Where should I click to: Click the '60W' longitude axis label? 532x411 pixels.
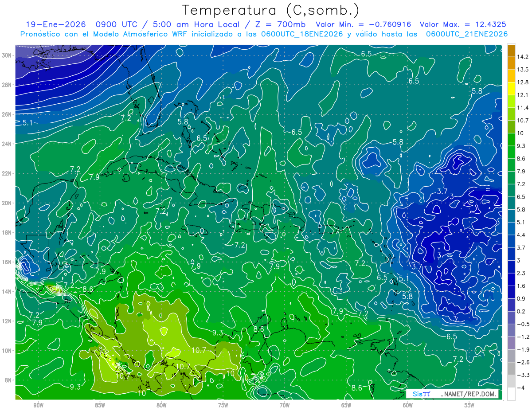tap(408, 405)
